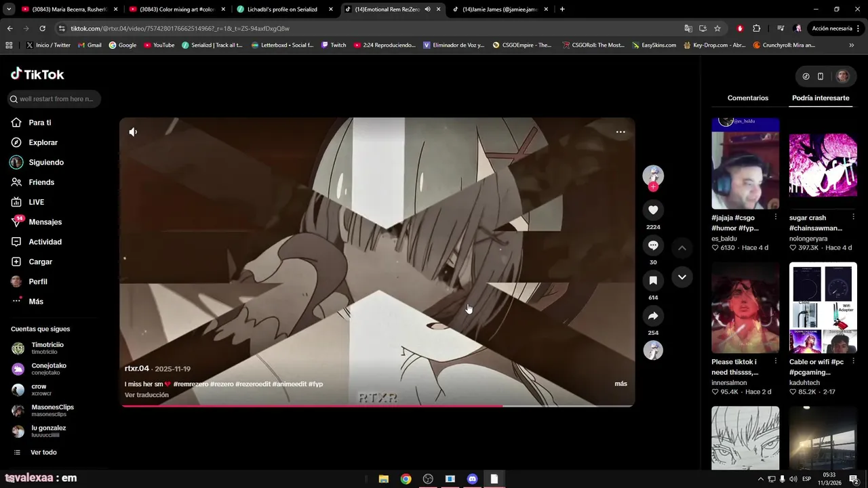Viewport: 868px width, 488px height.
Task: Like the video with the heart icon
Action: click(653, 210)
